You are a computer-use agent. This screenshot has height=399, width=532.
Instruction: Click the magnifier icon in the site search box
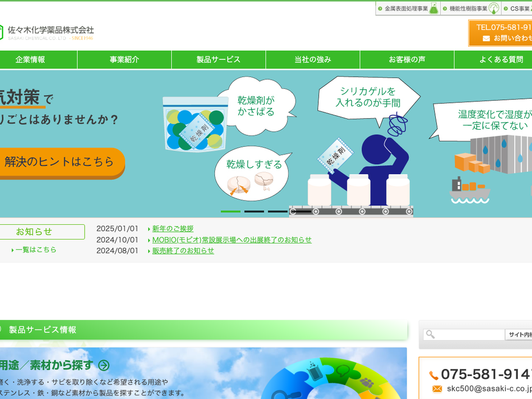430,335
